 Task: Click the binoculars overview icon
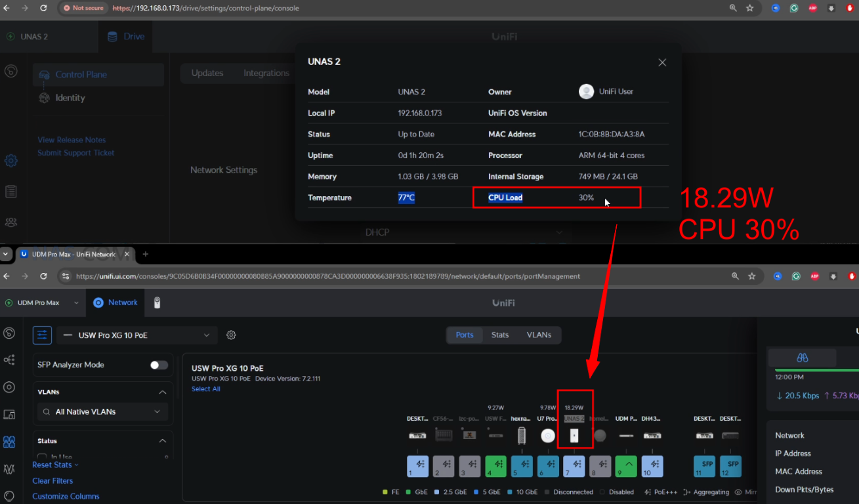(x=802, y=358)
